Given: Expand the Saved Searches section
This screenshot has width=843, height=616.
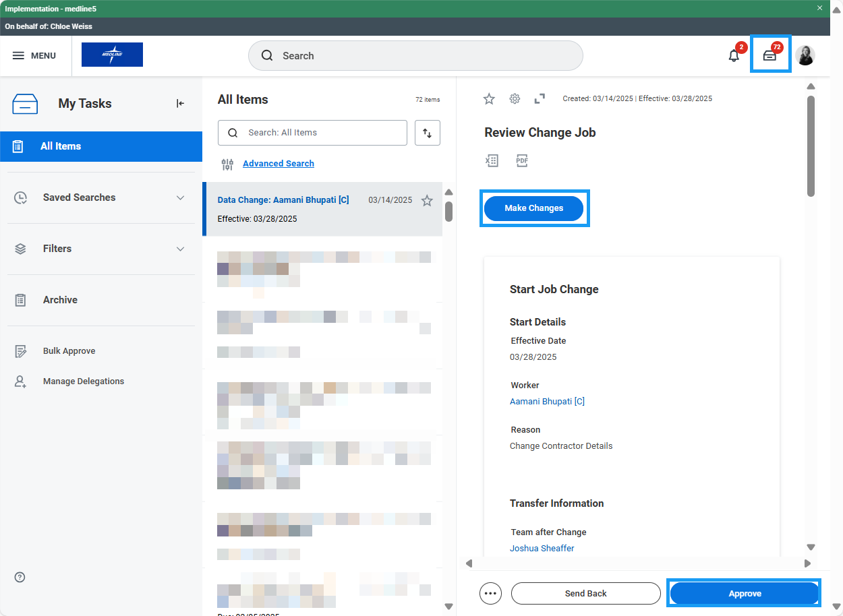Looking at the screenshot, I should click(180, 197).
